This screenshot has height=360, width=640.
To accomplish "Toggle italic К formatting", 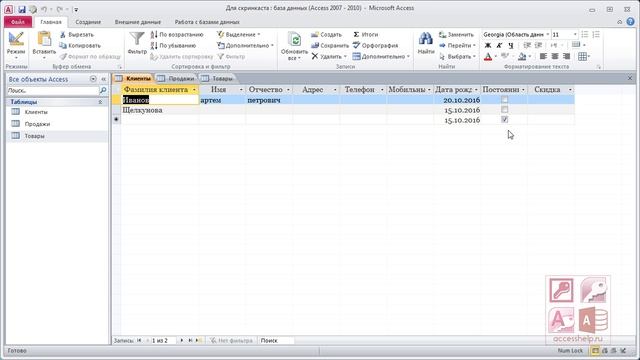I will (x=499, y=46).
